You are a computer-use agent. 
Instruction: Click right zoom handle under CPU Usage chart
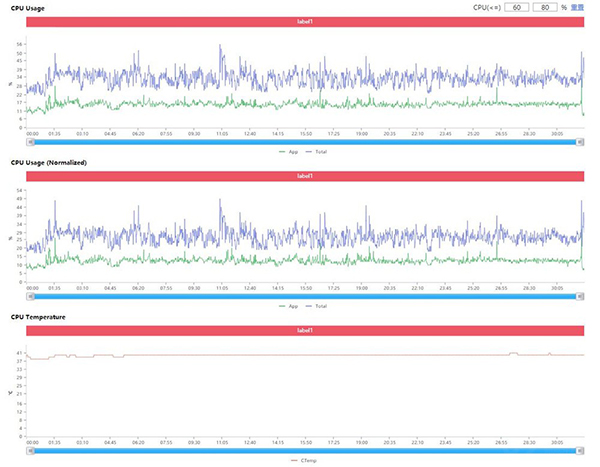[x=581, y=141]
